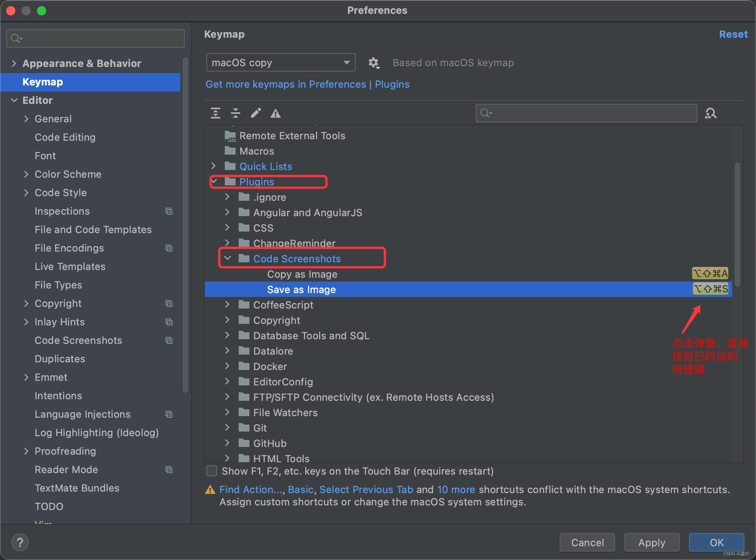Click the Expand All toolbar icon
Viewport: 756px width, 560px height.
click(216, 113)
